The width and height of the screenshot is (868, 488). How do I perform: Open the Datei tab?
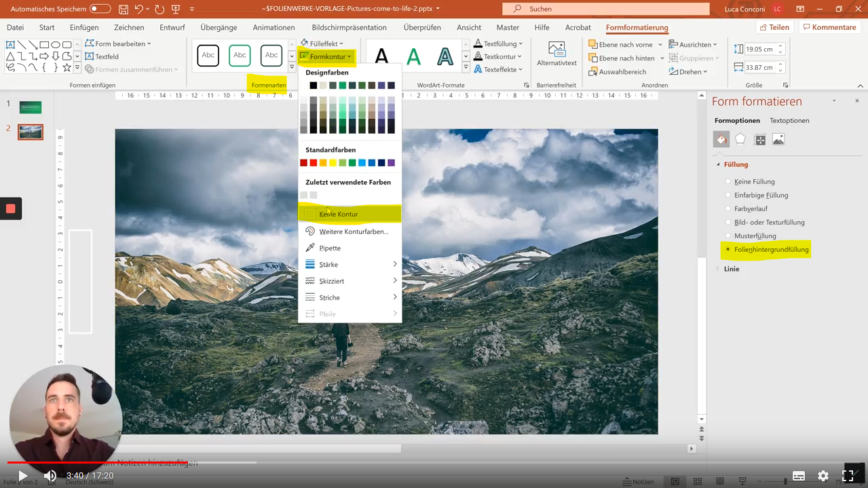pyautogui.click(x=15, y=28)
